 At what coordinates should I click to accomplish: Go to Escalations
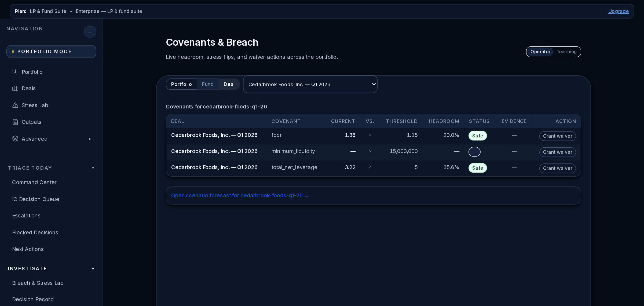coord(26,216)
